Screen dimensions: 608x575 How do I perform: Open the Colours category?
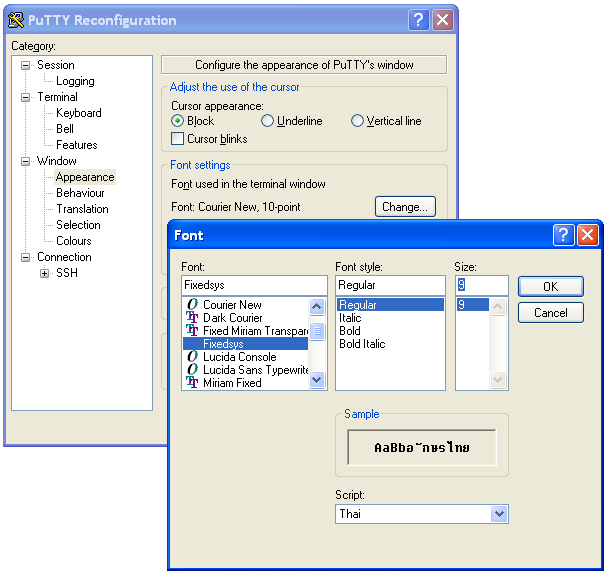coord(74,241)
